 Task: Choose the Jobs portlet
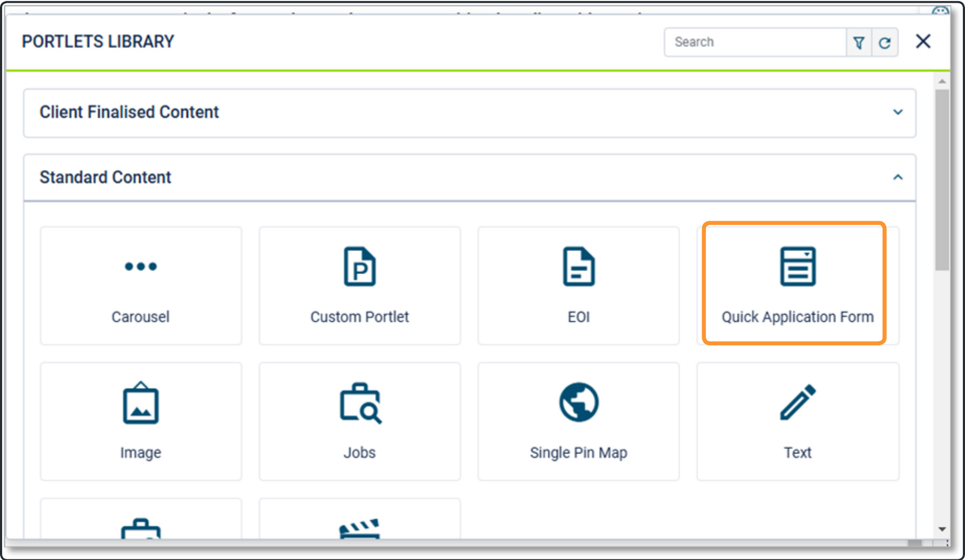coord(359,421)
